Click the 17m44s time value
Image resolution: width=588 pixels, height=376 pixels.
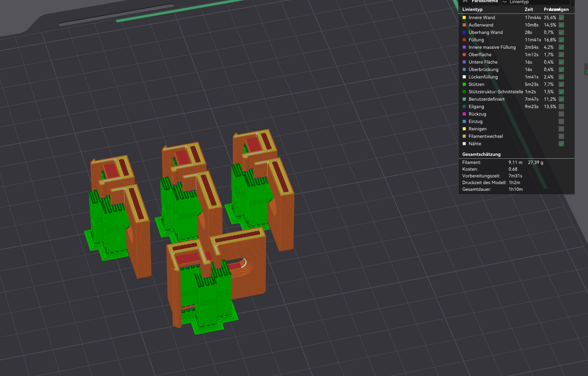pyautogui.click(x=533, y=17)
